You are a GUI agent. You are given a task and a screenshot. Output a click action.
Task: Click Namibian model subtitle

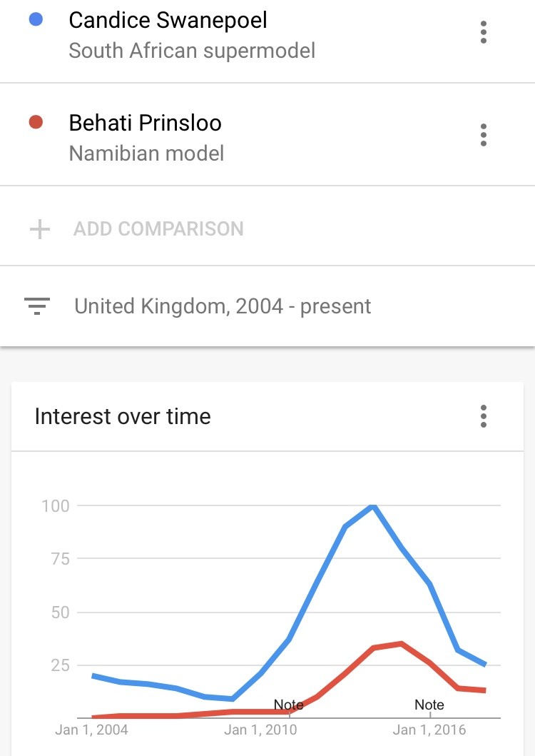[x=146, y=153]
